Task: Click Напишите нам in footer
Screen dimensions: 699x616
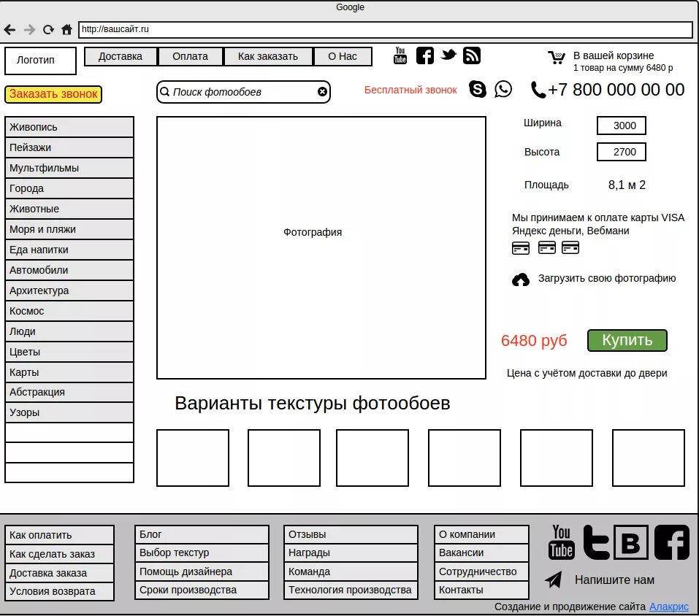Action: point(614,580)
